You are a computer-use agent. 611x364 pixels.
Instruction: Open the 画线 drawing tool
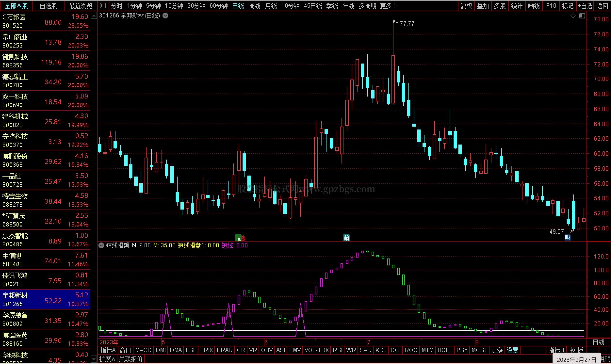(x=533, y=6)
